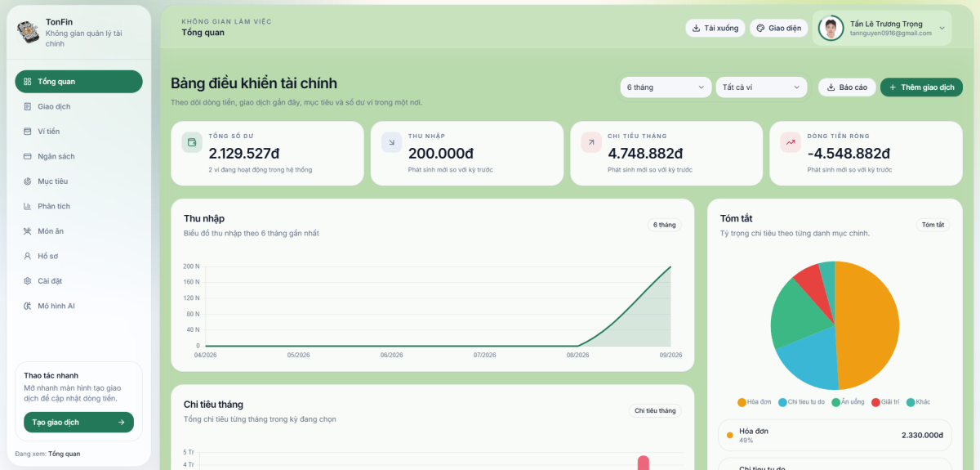Click the Tổng quan grid icon in sidebar
This screenshot has width=980, height=470.
point(27,82)
